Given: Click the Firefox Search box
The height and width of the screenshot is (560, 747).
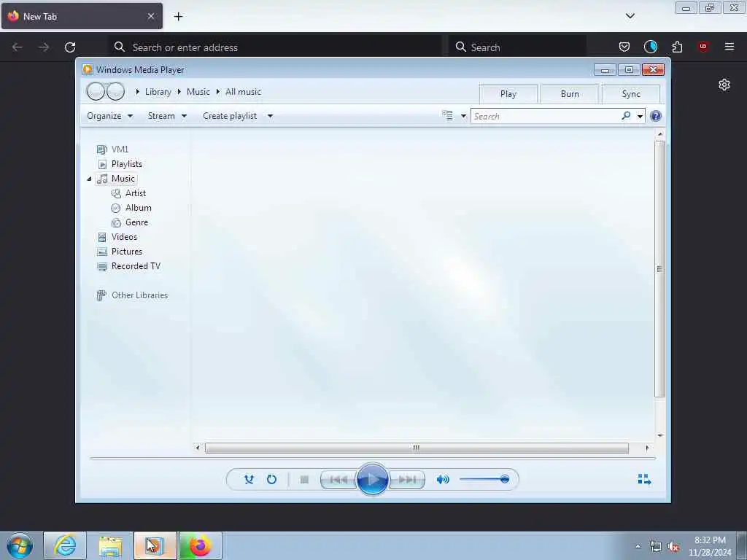Looking at the screenshot, I should [518, 47].
